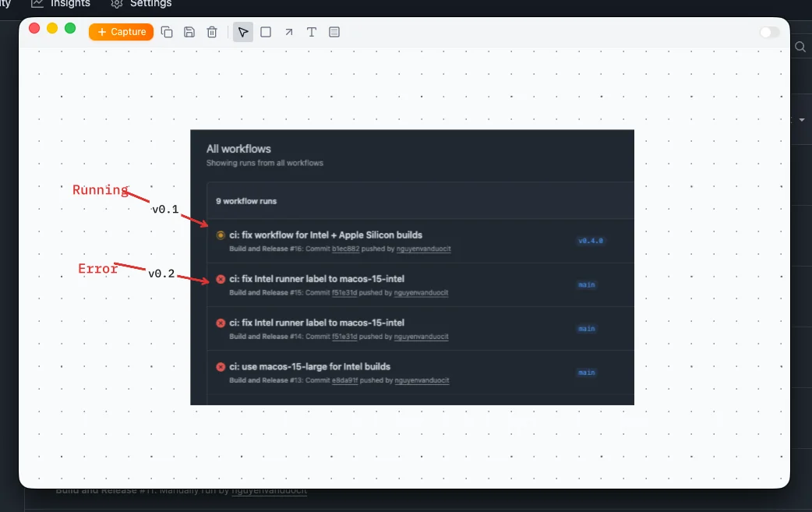The height and width of the screenshot is (512, 812).
Task: Click the main branch tag on workflow #15
Action: [x=586, y=284]
